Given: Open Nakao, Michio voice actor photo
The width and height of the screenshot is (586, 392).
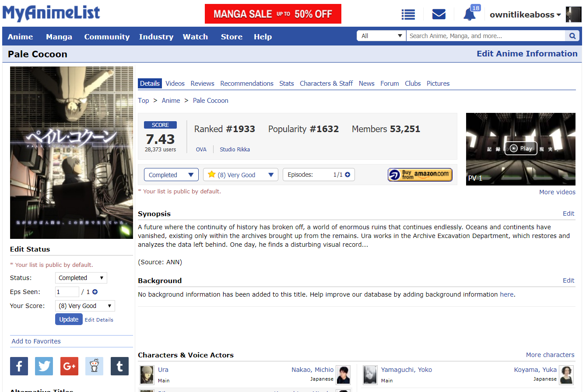Looking at the screenshot, I should pyautogui.click(x=344, y=374).
